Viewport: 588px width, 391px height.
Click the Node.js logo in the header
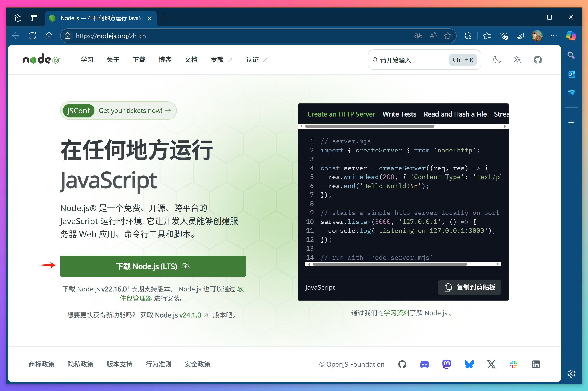(41, 59)
